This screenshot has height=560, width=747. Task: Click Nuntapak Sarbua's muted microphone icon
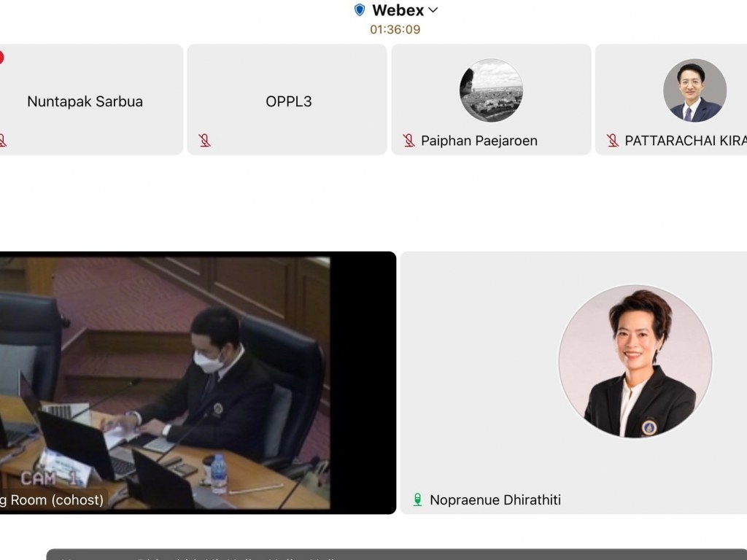point(2,141)
